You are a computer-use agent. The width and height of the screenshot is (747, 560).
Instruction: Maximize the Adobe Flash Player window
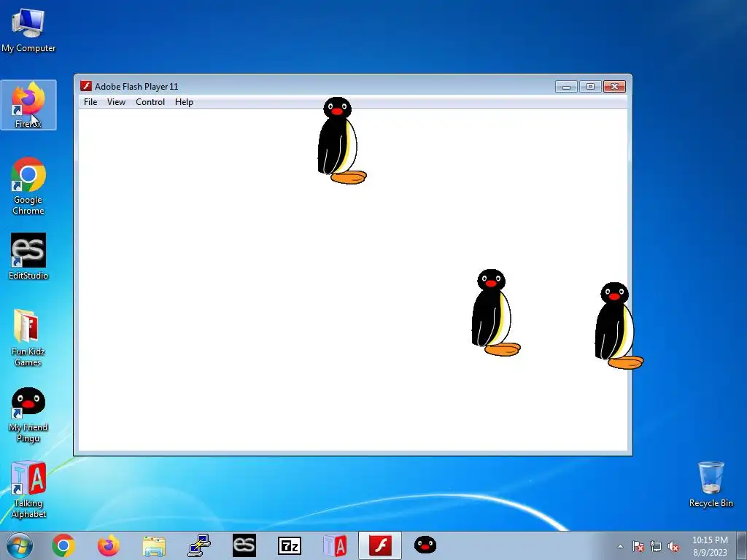coord(589,86)
